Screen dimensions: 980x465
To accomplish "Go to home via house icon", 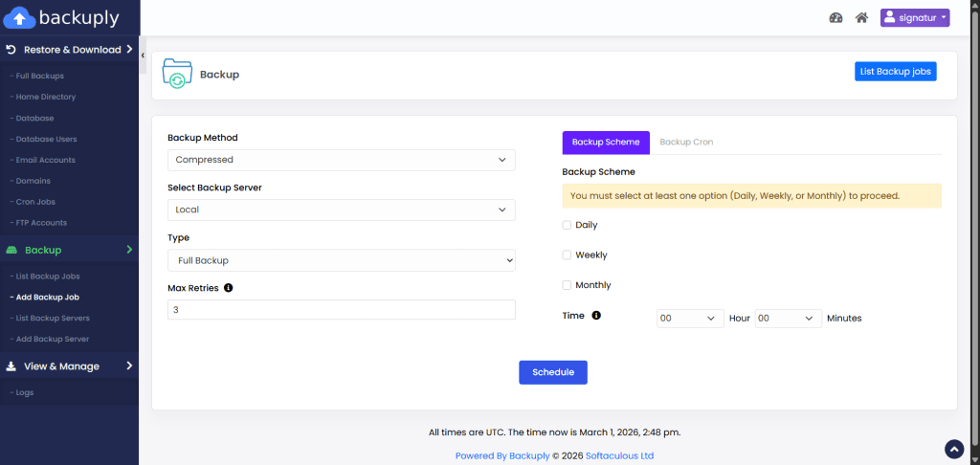I will [862, 17].
